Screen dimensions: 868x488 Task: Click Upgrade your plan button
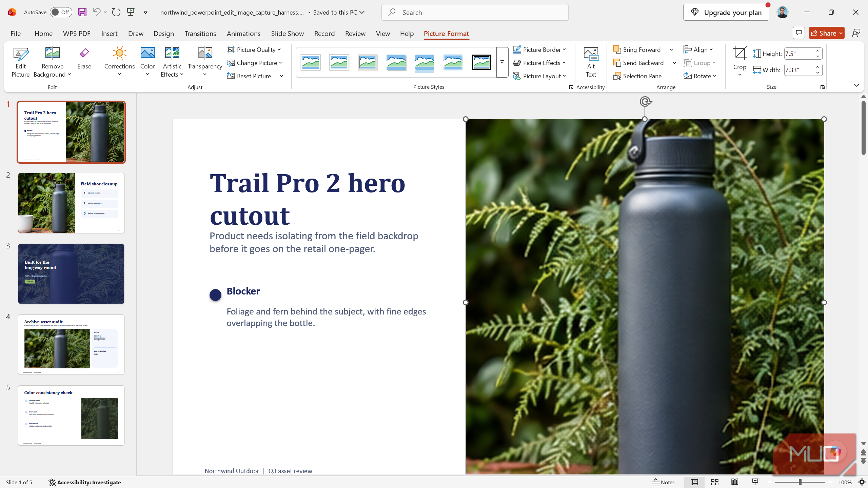click(x=726, y=12)
